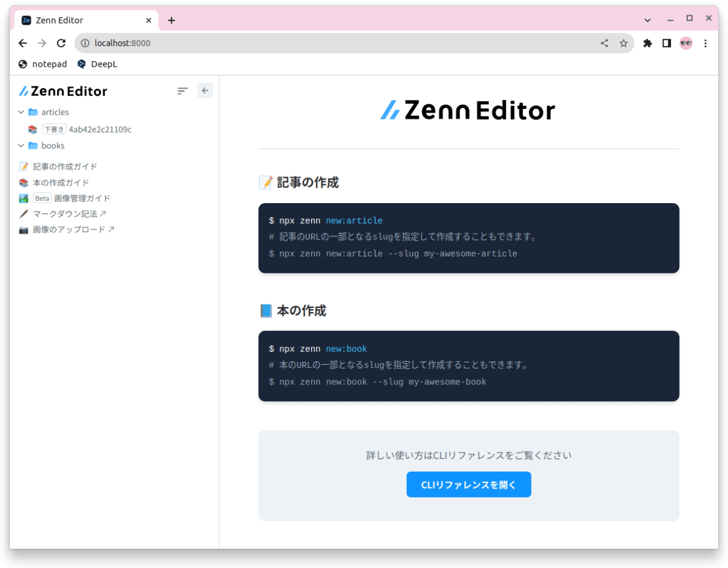Click the memo icon beside 記事の作成ガイド

click(x=24, y=167)
